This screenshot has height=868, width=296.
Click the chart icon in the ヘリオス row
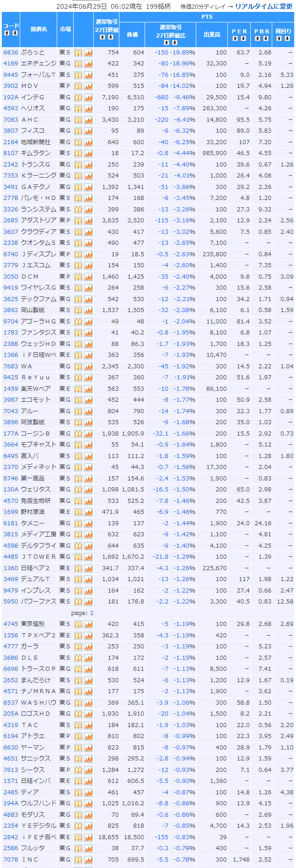(x=88, y=108)
